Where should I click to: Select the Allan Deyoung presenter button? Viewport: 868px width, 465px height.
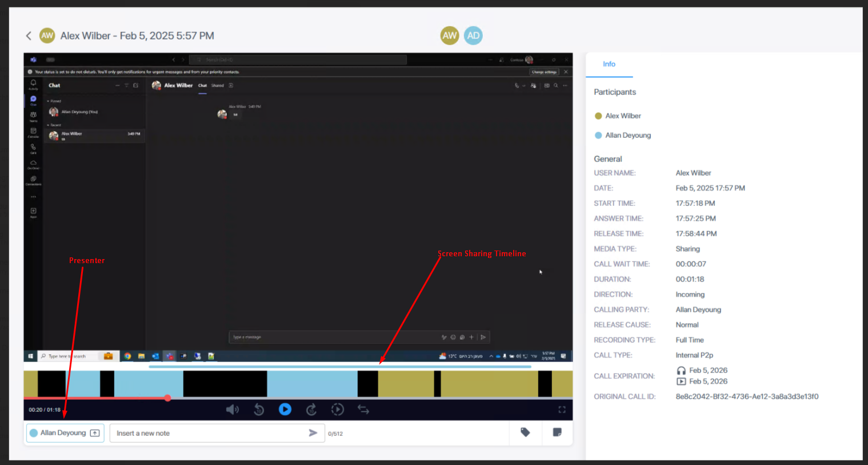(65, 433)
